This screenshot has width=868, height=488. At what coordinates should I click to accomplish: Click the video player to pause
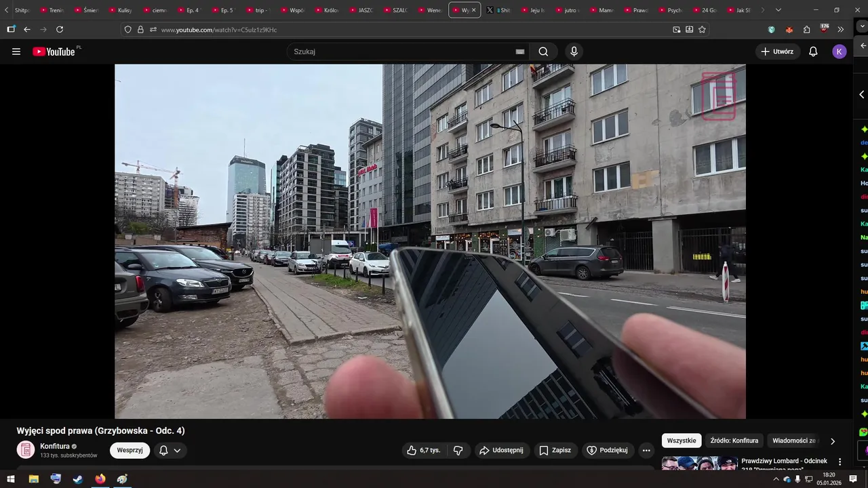(430, 241)
